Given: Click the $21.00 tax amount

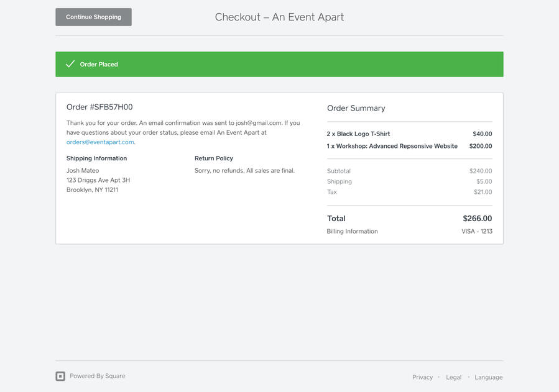Looking at the screenshot, I should point(483,192).
